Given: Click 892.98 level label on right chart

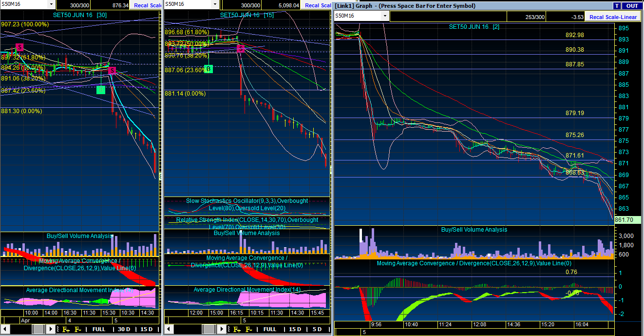Looking at the screenshot, I should 575,35.
